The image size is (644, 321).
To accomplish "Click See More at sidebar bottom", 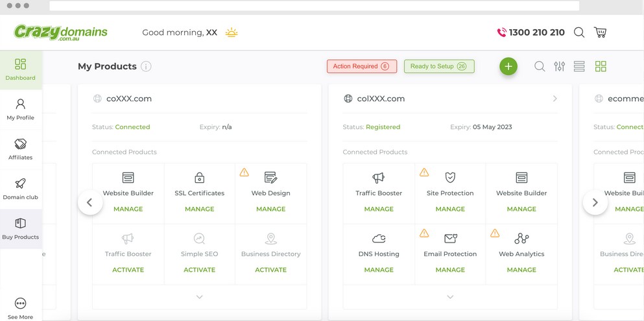I will (x=21, y=309).
